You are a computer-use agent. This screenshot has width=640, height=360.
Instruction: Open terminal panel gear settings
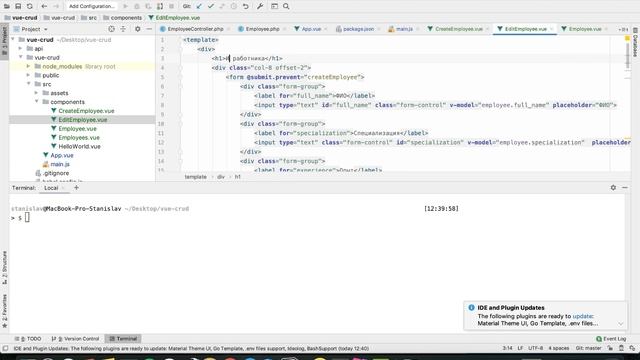(613, 188)
